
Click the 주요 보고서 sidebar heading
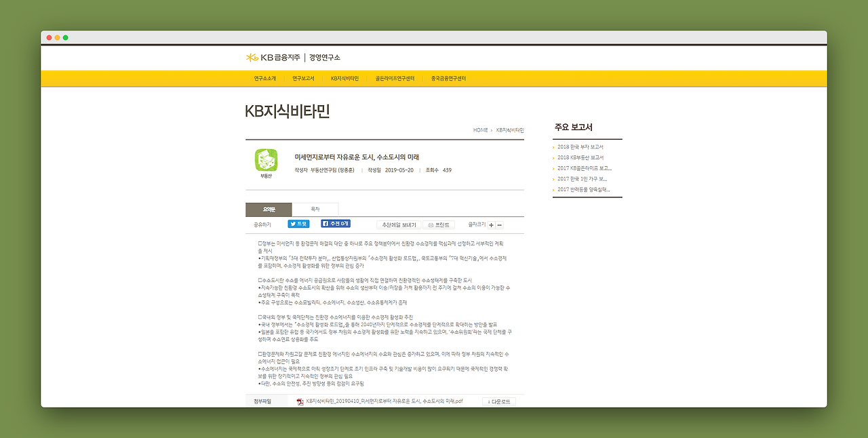tap(574, 127)
